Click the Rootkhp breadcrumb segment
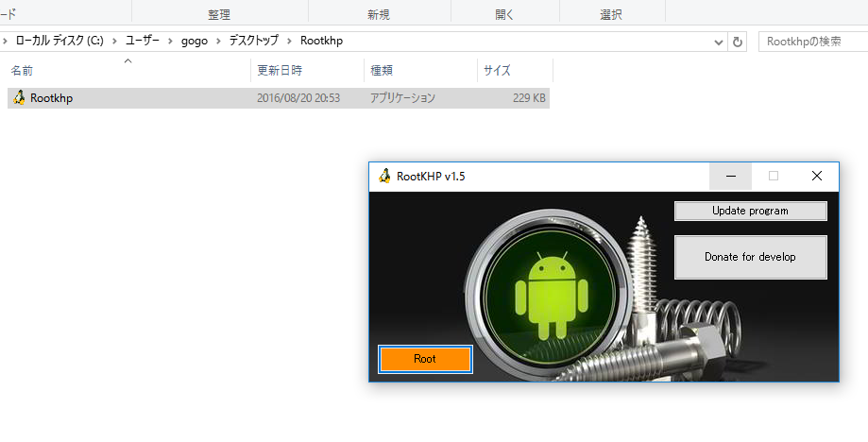Viewport: 868px width, 442px height. [322, 41]
